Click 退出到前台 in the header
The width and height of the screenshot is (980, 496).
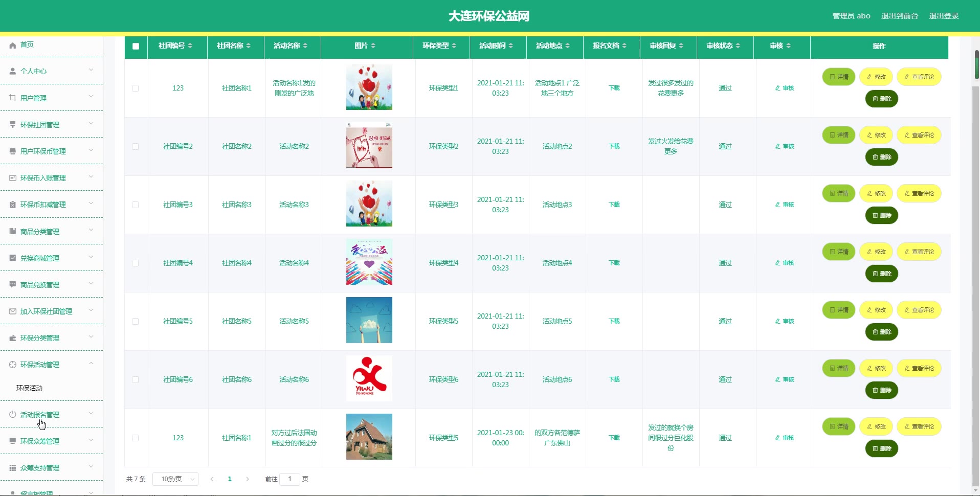point(900,16)
